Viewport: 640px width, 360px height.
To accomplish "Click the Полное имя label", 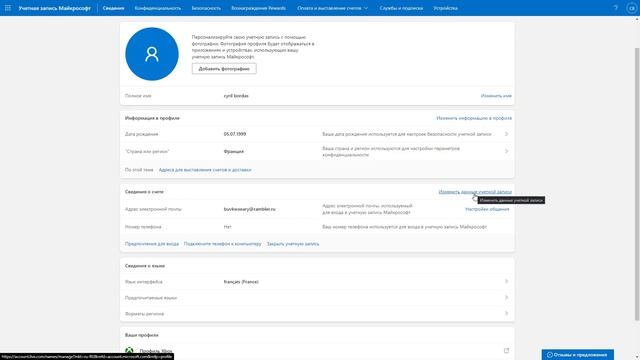I will 138,96.
